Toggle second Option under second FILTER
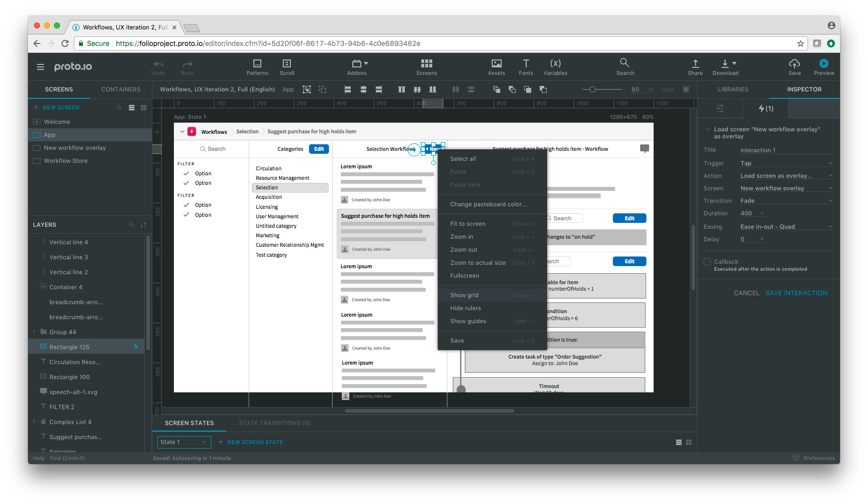The width and height of the screenshot is (868, 504). [x=186, y=215]
